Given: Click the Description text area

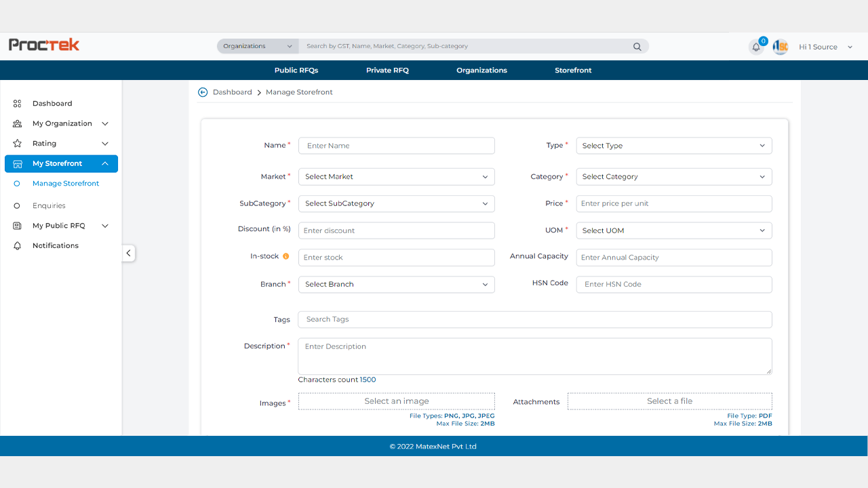Looking at the screenshot, I should pos(534,356).
